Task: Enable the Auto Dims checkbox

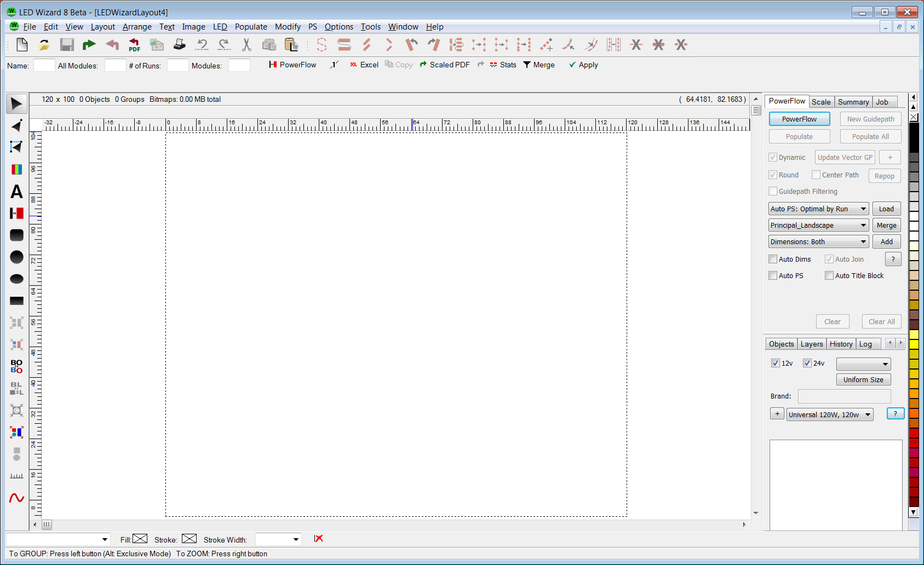Action: point(773,260)
